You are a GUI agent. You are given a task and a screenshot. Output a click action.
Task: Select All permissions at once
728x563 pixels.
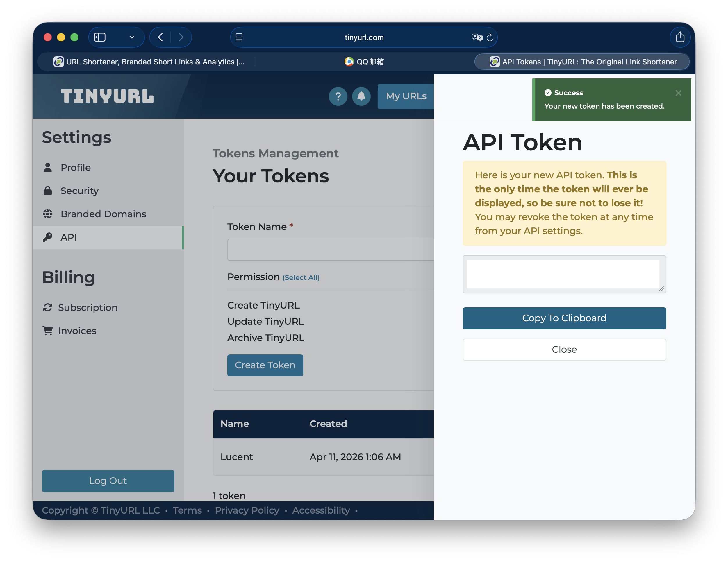click(300, 277)
